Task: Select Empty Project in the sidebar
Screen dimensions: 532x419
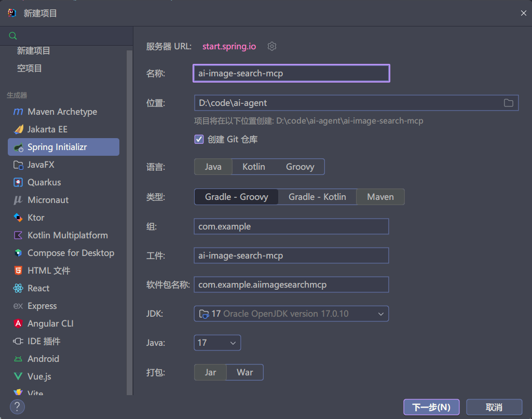Action: pos(30,68)
